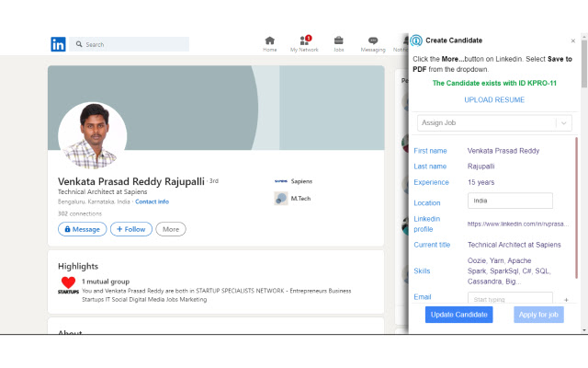
Task: Click the LinkedIn profile URL value
Action: 518,224
